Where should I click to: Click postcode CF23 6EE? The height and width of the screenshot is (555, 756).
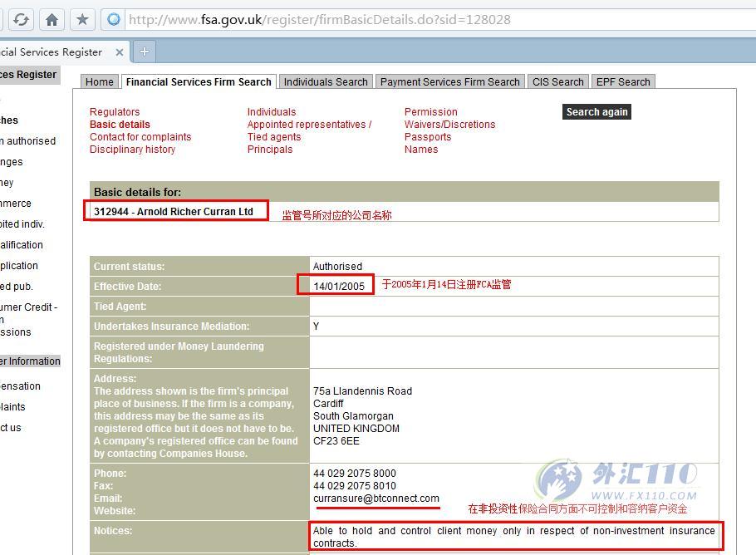(336, 441)
